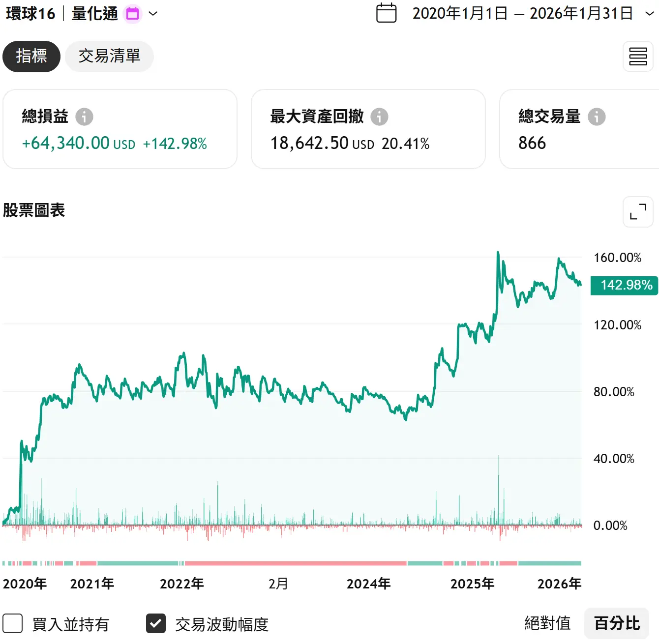Click the 142.98% current value price label
The width and height of the screenshot is (659, 644).
point(624,285)
